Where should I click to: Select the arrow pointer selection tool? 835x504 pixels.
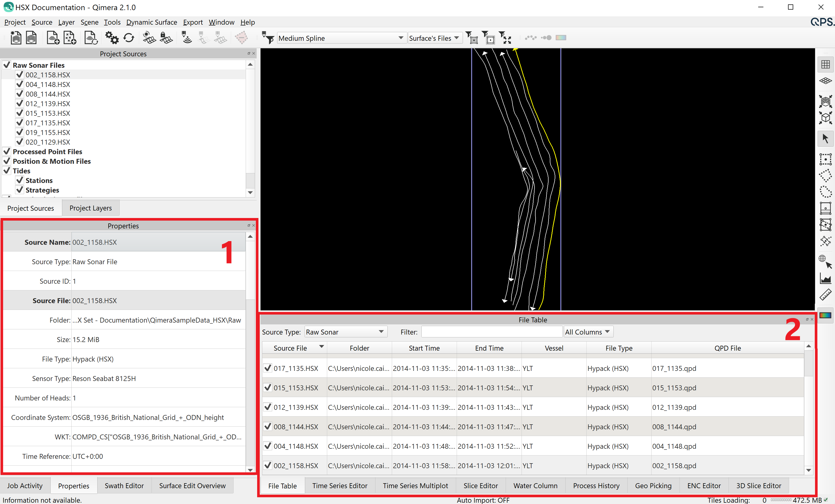825,139
